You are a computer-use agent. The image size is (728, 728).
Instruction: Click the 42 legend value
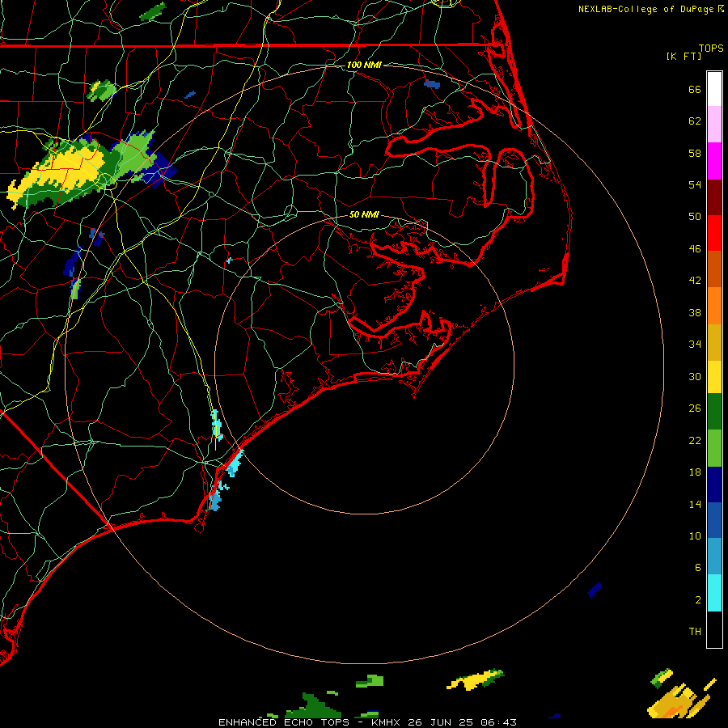click(x=695, y=281)
